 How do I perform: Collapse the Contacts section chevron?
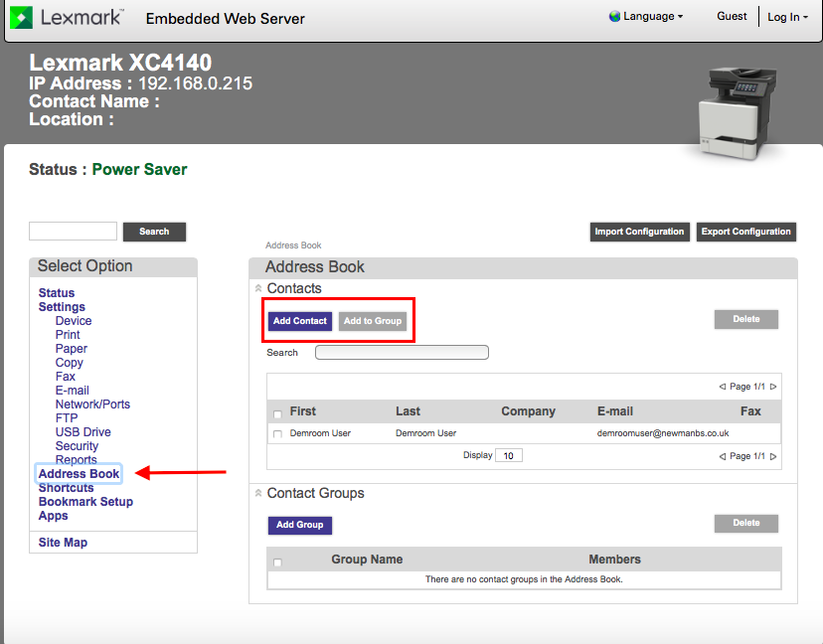(260, 288)
